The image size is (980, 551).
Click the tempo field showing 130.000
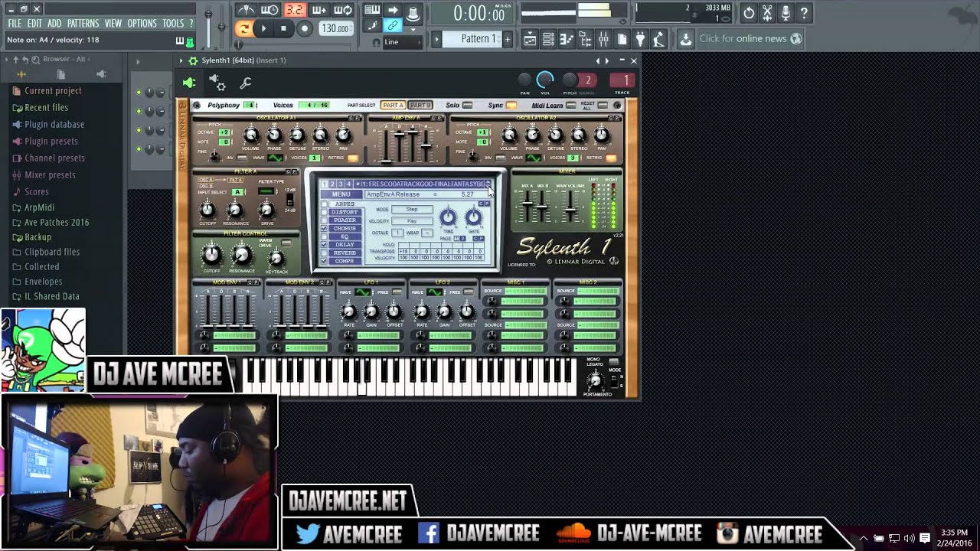click(x=335, y=28)
